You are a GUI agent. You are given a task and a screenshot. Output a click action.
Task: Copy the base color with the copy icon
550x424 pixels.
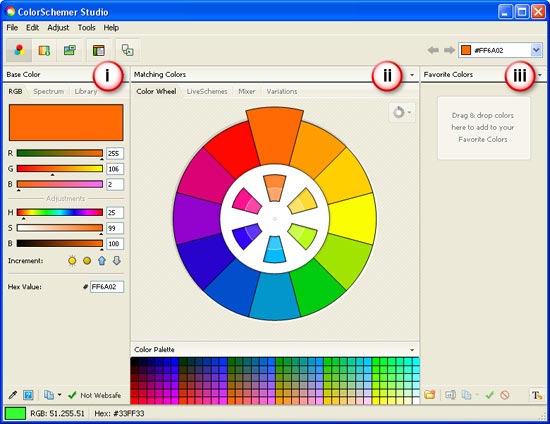[48, 395]
